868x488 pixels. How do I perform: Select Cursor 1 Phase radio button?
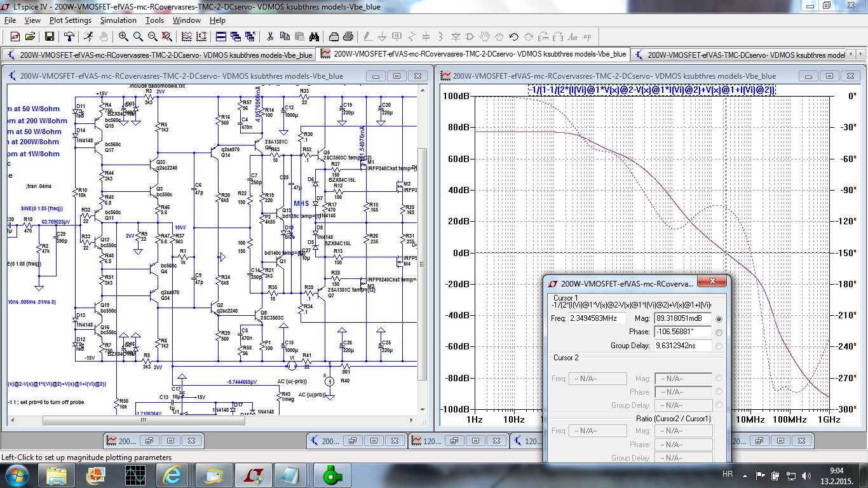(719, 332)
